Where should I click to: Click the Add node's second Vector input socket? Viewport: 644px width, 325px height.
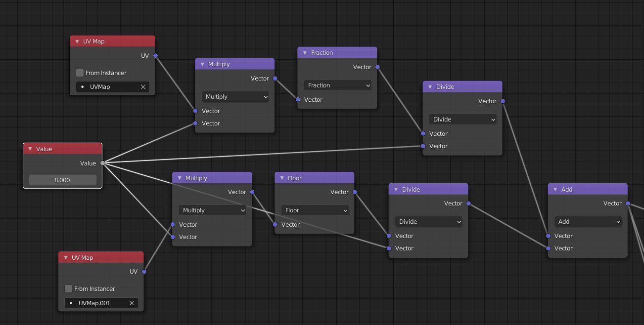548,248
